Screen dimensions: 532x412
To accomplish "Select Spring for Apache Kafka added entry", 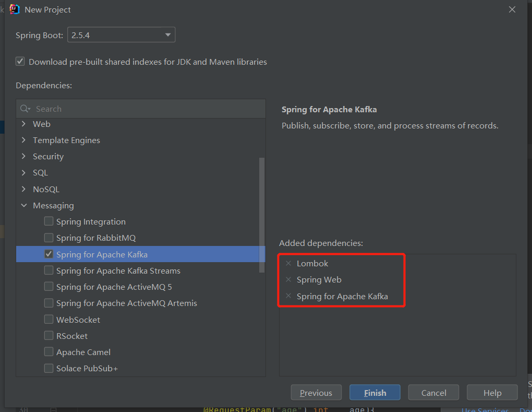I will (342, 296).
